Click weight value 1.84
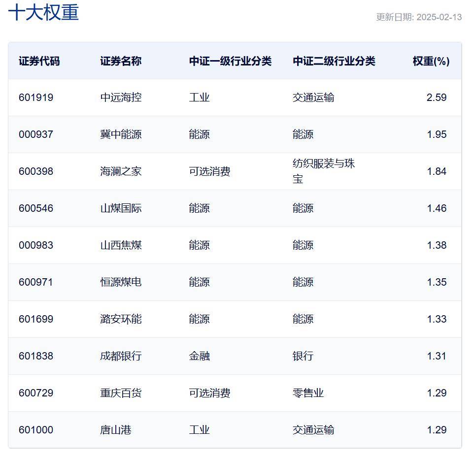476x458 pixels. 437,171
